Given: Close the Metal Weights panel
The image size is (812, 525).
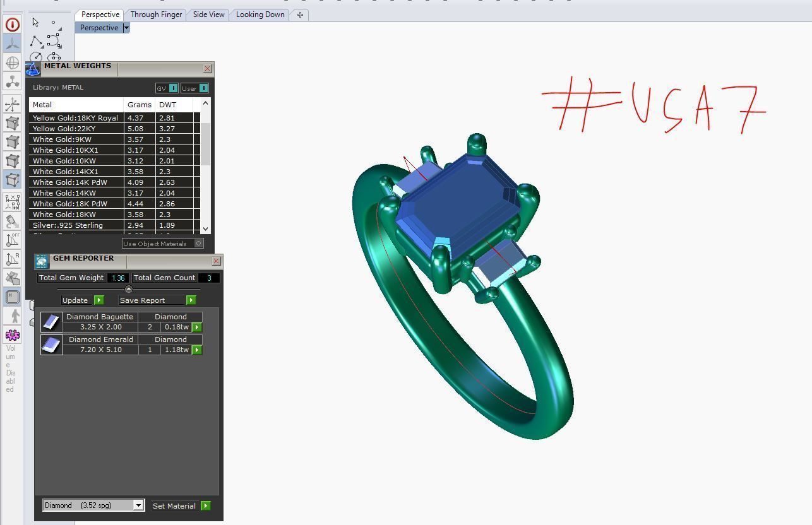Looking at the screenshot, I should tap(208, 68).
